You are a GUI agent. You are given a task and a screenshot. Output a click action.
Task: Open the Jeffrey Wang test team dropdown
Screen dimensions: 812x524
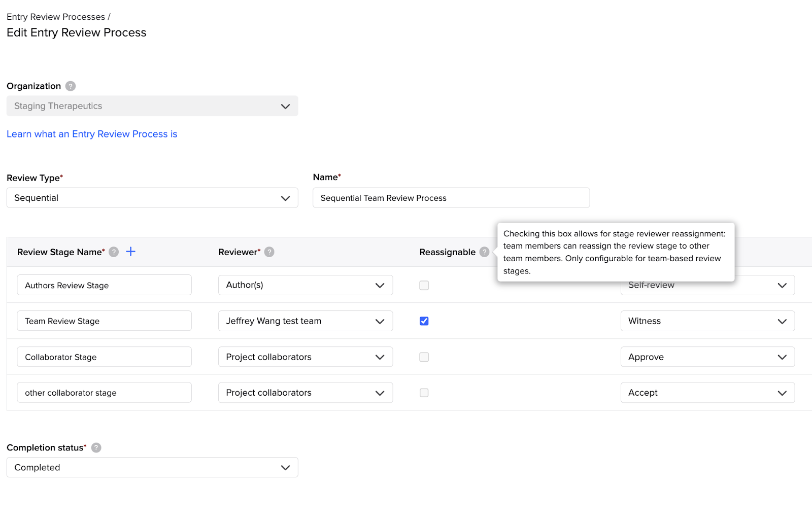305,321
